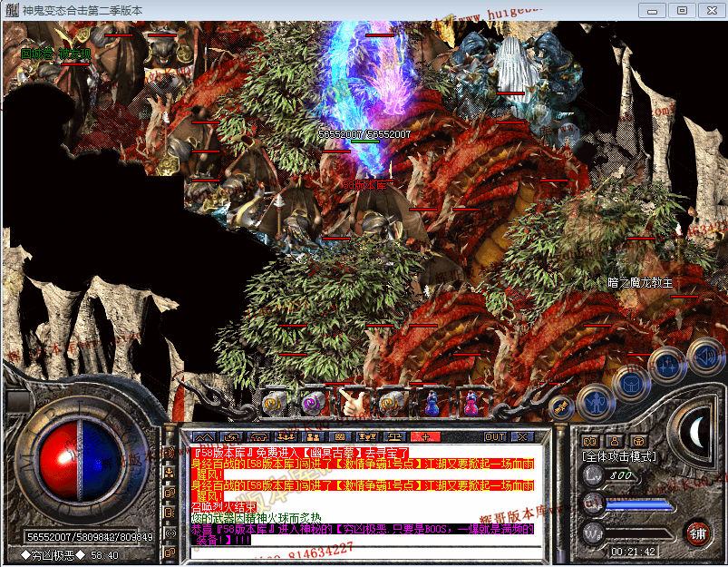
Task: Click the red plus button above chat
Action: pos(423,437)
